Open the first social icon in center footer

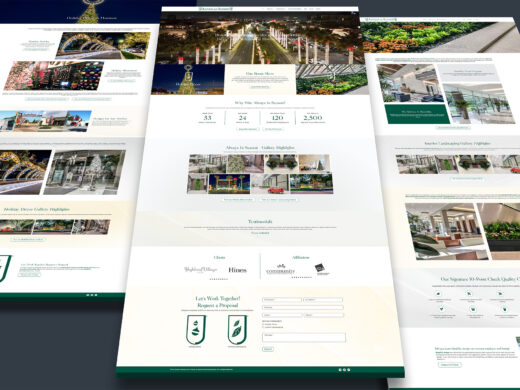click(340, 370)
